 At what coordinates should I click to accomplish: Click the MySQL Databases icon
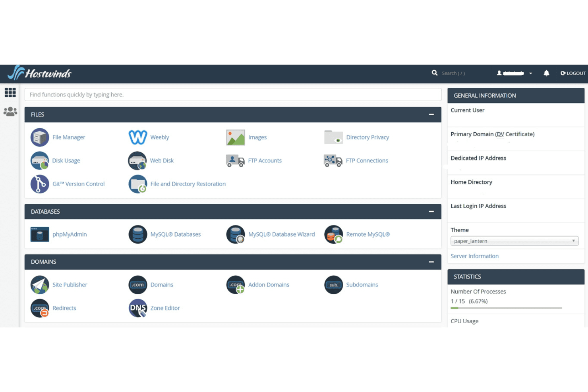pyautogui.click(x=138, y=234)
